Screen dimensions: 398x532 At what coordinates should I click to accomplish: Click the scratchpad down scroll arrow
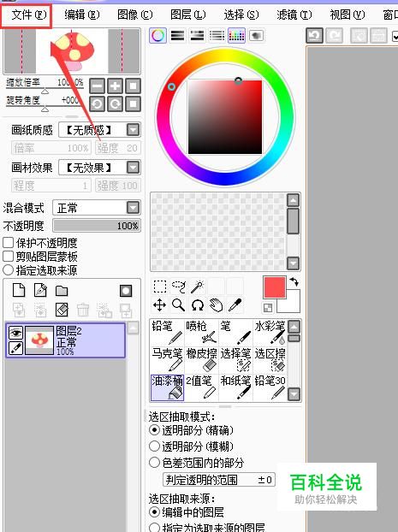pos(293,263)
